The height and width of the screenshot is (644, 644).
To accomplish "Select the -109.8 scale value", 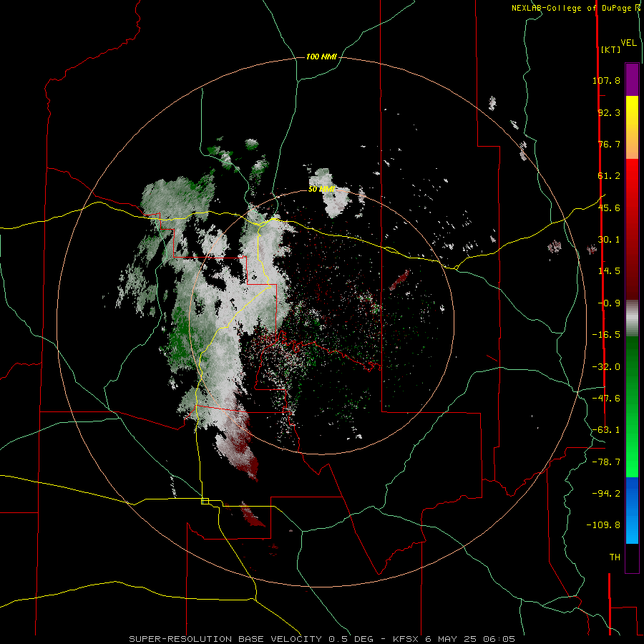I will click(x=603, y=525).
